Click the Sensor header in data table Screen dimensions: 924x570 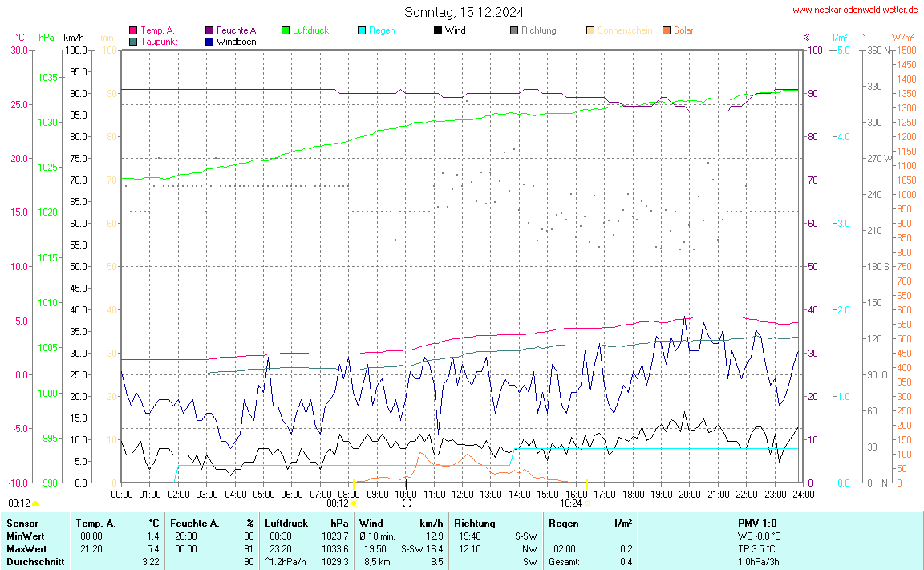22,524
